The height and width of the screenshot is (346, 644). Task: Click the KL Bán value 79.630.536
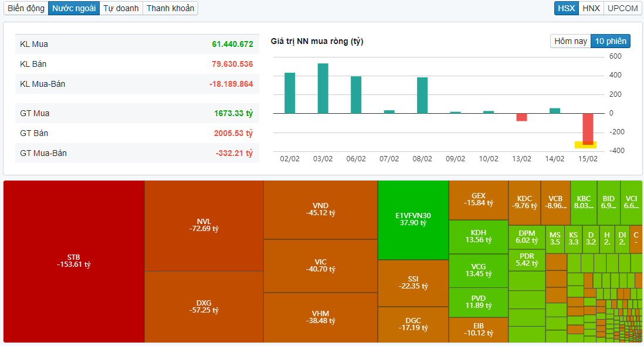[x=232, y=64]
